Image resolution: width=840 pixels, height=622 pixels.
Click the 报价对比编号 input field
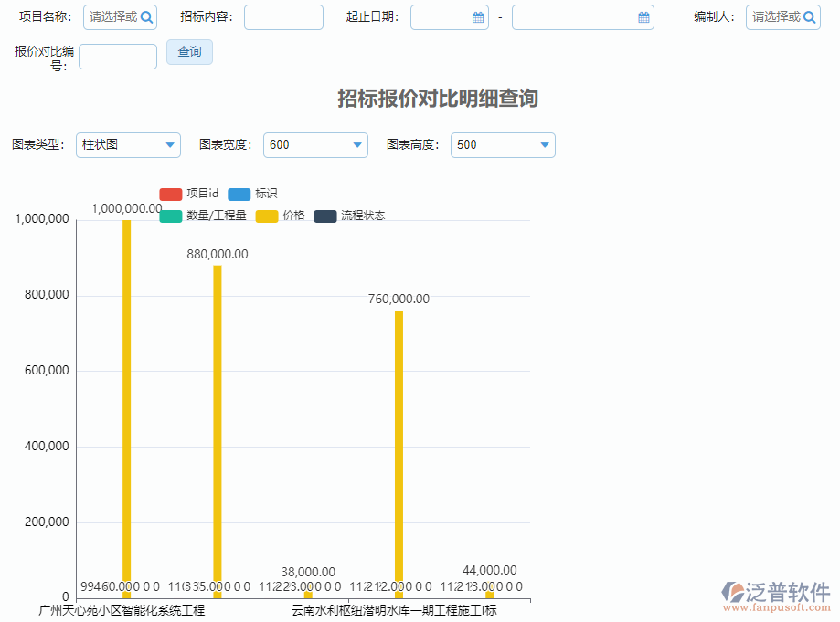[x=117, y=56]
